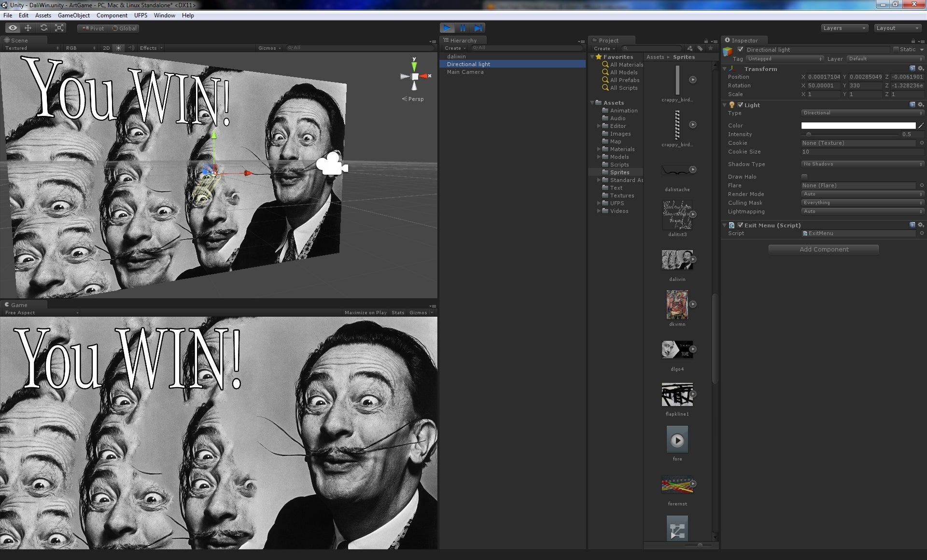Open the Window menu
Image resolution: width=927 pixels, height=560 pixels.
tap(165, 15)
